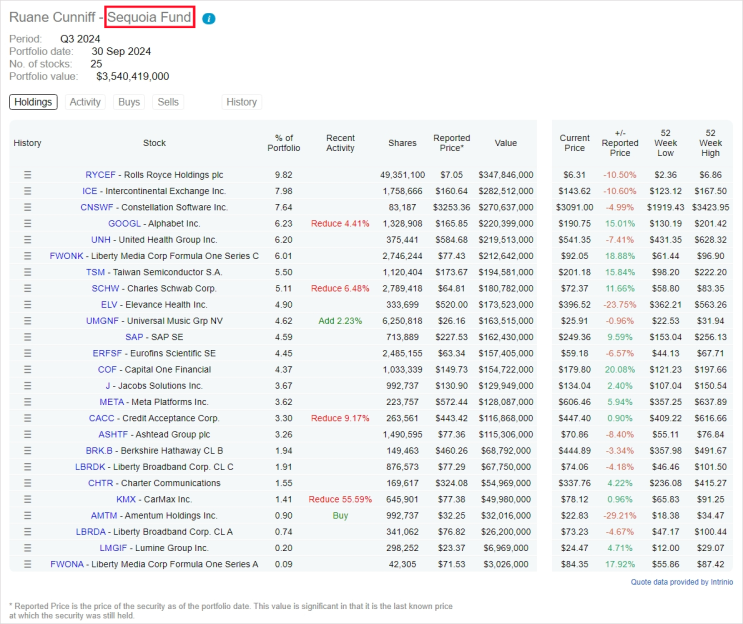Click the blue info icon beside Sequoia Fund
The width and height of the screenshot is (743, 624).
[208, 18]
